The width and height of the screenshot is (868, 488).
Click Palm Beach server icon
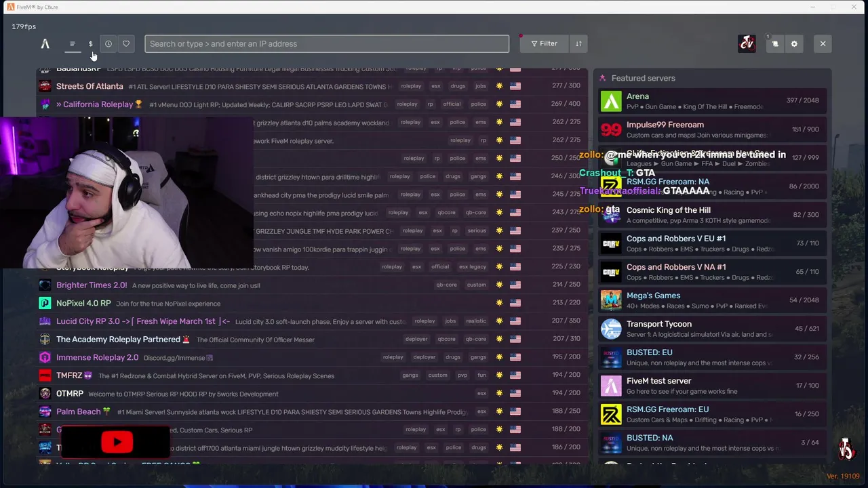(x=45, y=411)
